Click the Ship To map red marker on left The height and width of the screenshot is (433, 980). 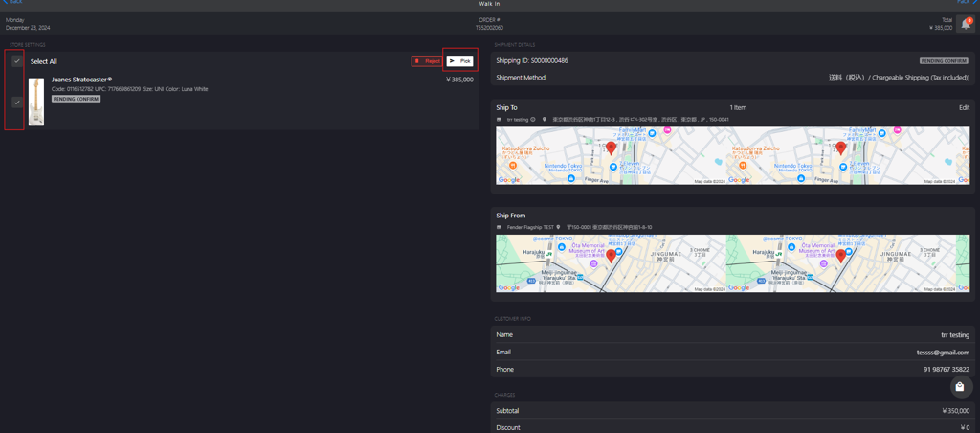(x=612, y=148)
